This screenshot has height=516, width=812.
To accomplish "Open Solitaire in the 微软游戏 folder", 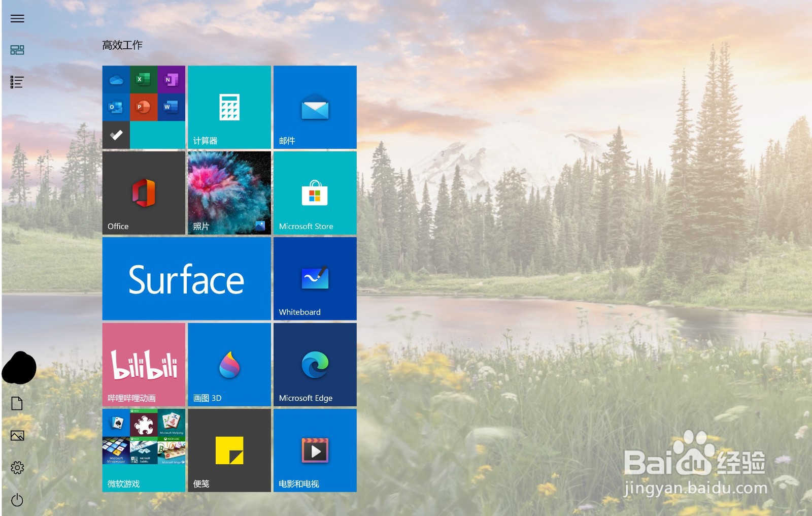I will 116,423.
